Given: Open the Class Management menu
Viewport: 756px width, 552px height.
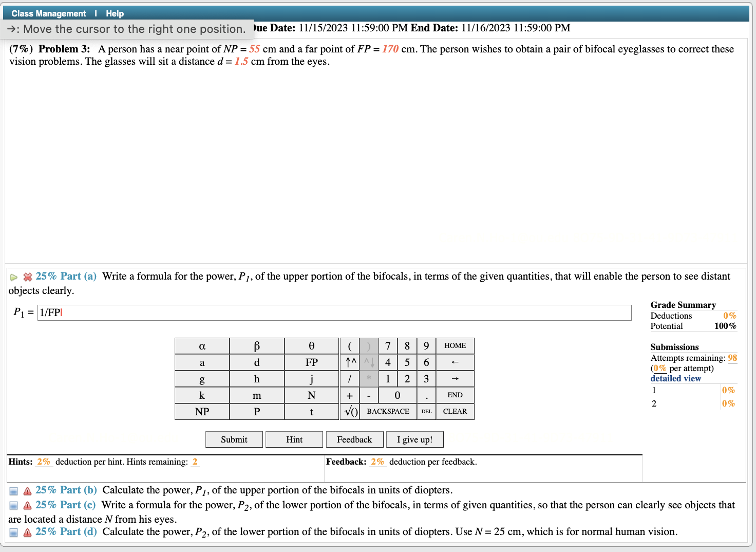Looking at the screenshot, I should pos(49,13).
